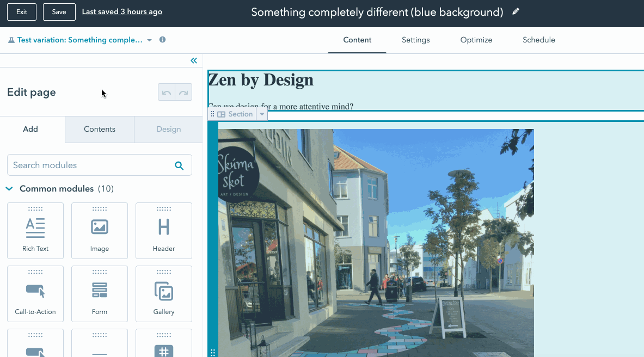644x357 pixels.
Task: Click the Edit page heading
Action: [31, 92]
